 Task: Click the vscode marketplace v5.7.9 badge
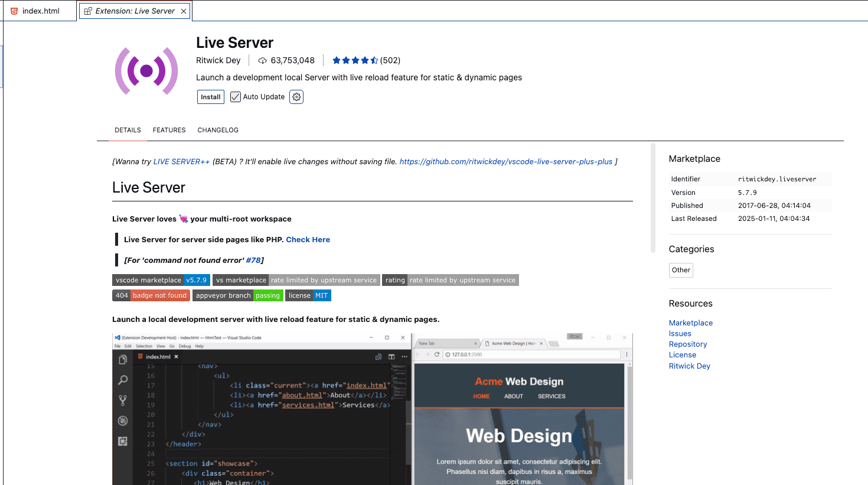coord(161,280)
